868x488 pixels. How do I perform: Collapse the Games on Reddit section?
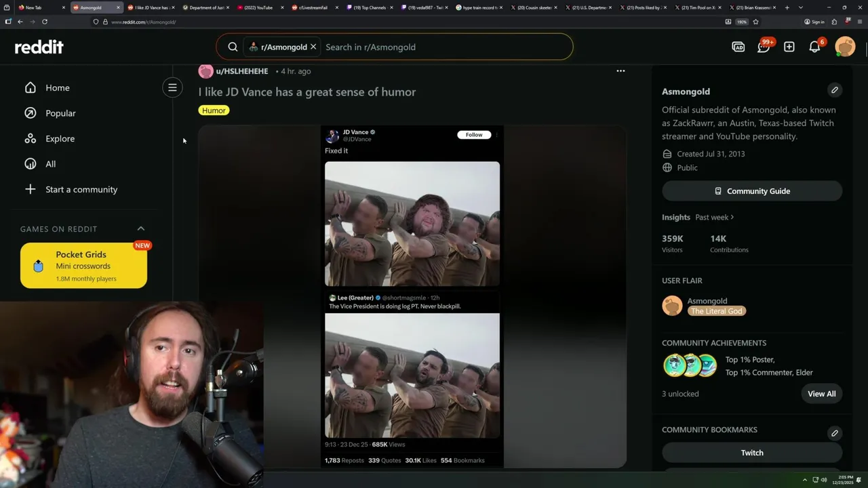(141, 228)
